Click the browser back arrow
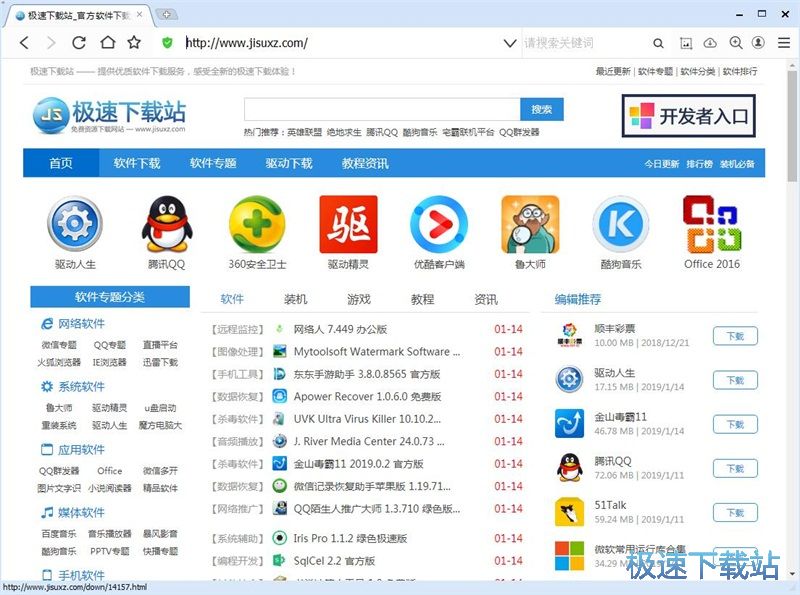Viewport: 800px width, 595px height. coord(24,42)
